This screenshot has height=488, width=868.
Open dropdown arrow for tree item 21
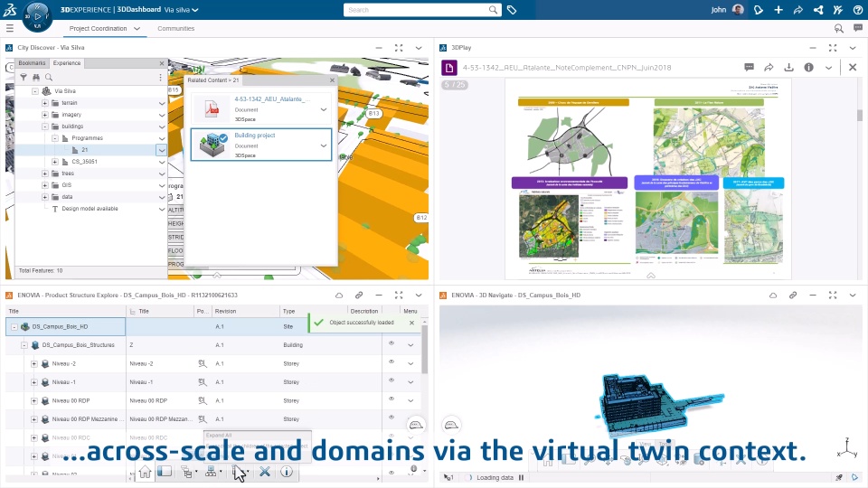coord(161,150)
